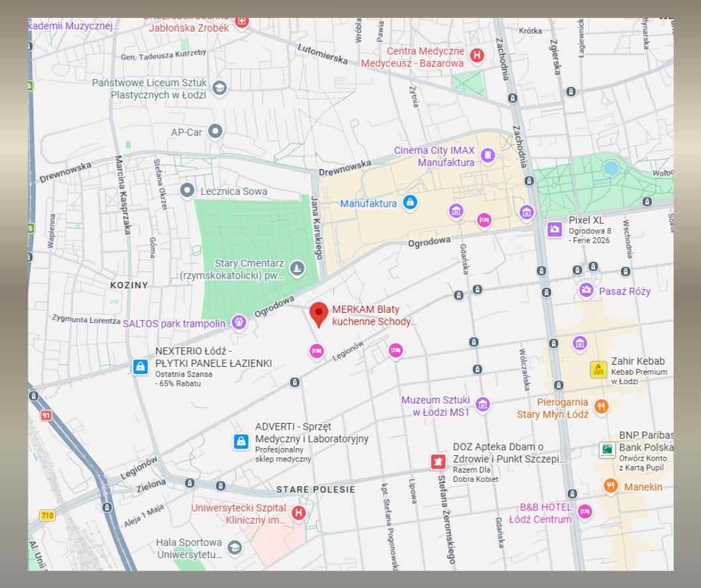701x588 pixels.
Task: Click the red MERKAM location pin
Action: point(319,314)
